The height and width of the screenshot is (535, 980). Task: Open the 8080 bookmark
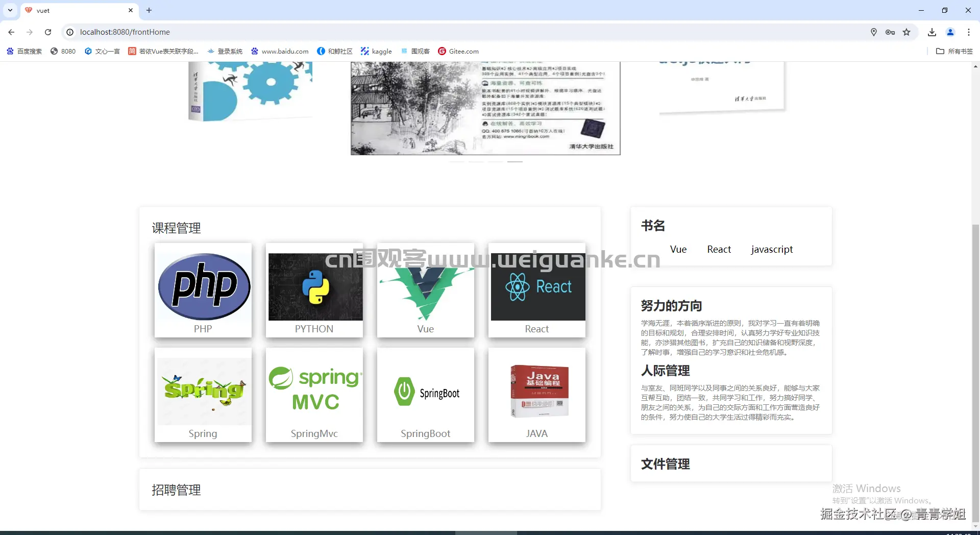pos(63,51)
